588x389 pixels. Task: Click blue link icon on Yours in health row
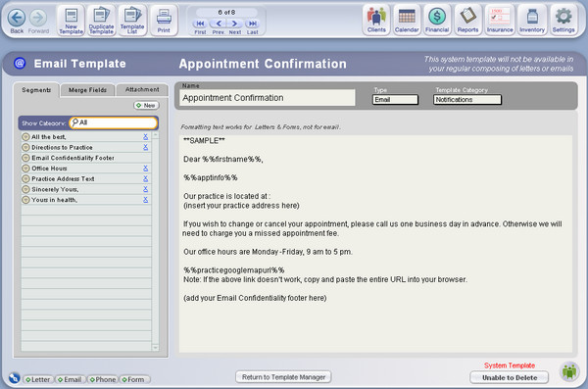click(x=145, y=200)
